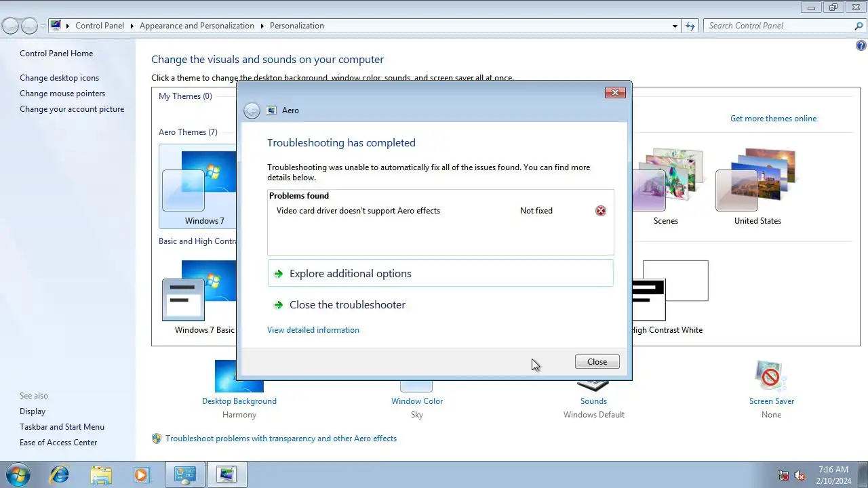Choose Explore additional options
The height and width of the screenshot is (488, 868).
[441, 274]
